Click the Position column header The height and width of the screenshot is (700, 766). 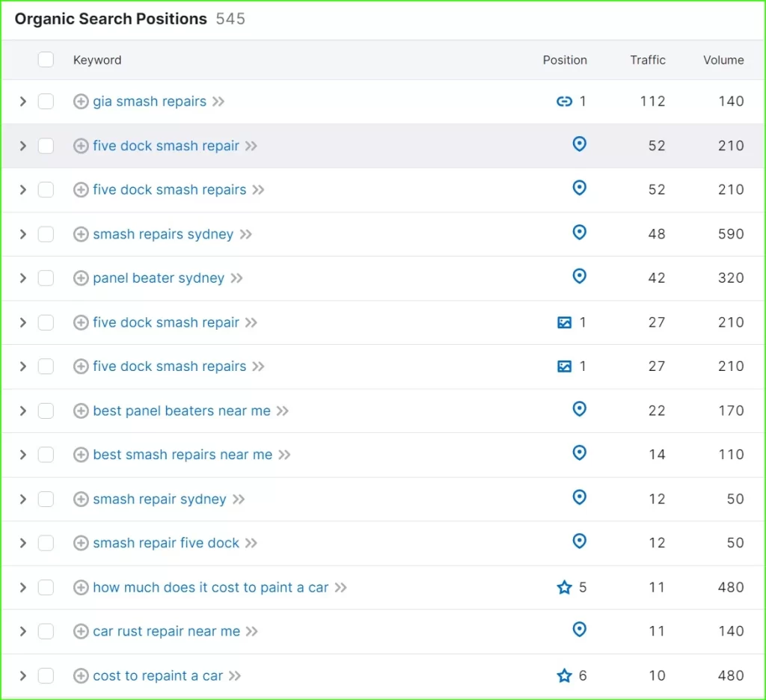pyautogui.click(x=564, y=60)
